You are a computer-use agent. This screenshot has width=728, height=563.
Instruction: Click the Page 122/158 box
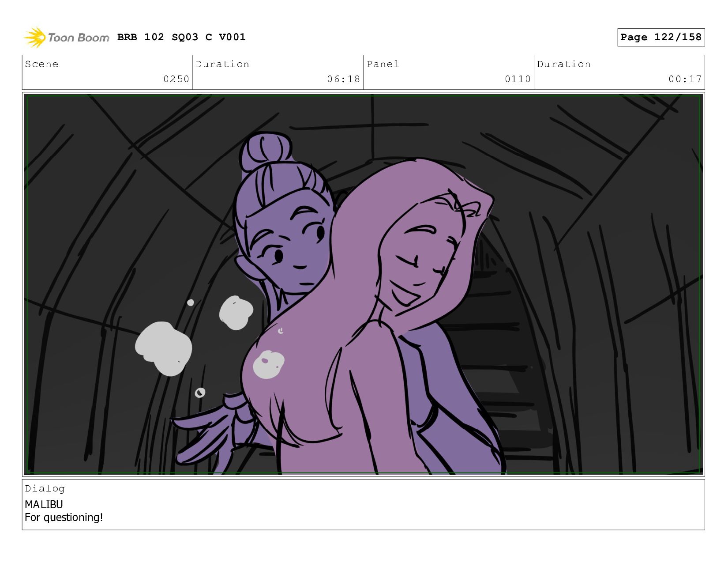tap(661, 37)
